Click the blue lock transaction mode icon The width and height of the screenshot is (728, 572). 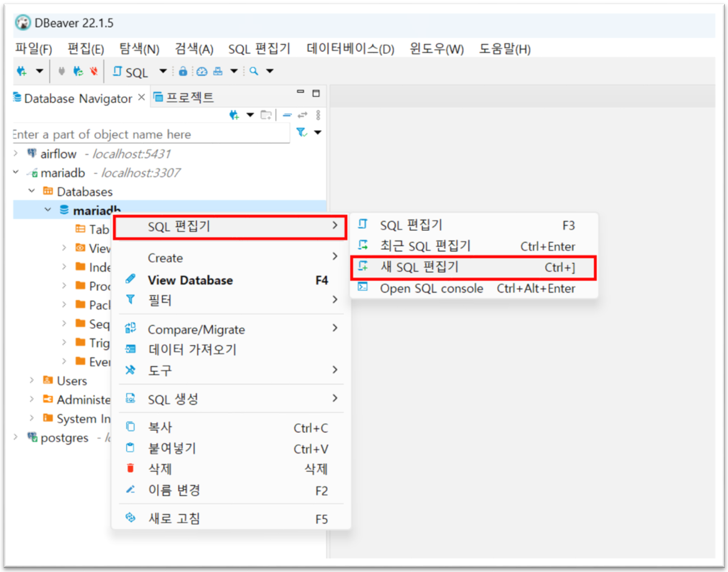tap(183, 71)
